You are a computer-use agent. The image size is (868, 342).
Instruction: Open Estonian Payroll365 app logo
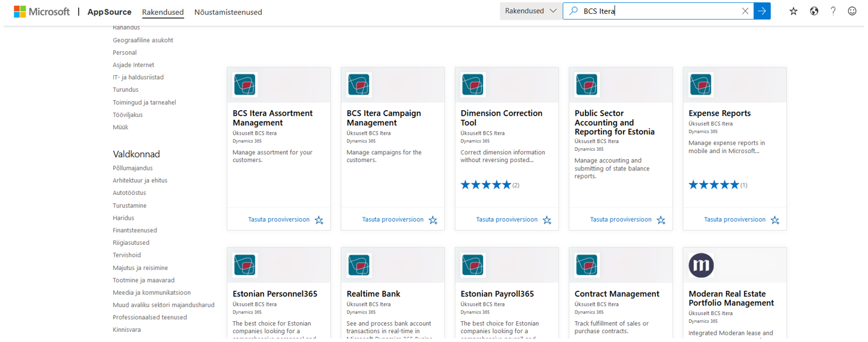(473, 265)
